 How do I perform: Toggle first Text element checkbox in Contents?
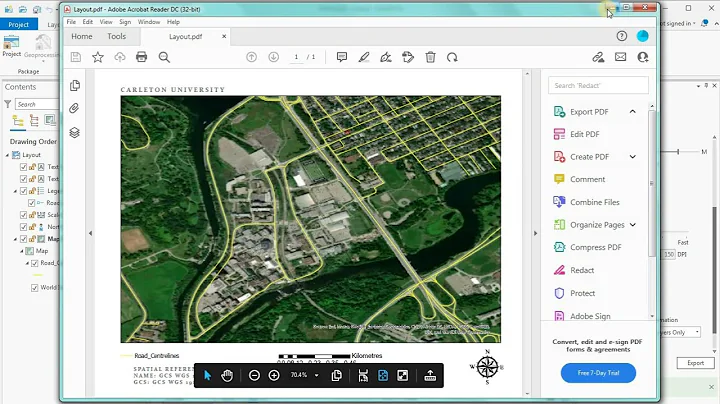23,167
